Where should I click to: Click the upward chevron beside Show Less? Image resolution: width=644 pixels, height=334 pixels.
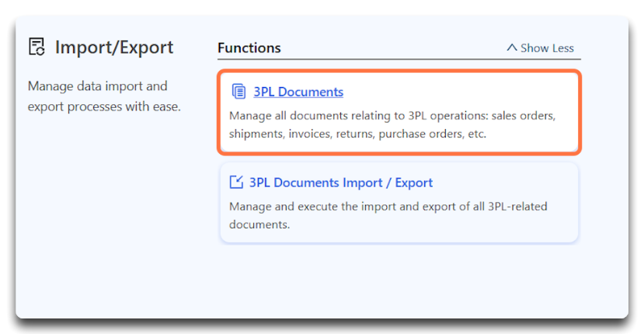[x=511, y=47]
